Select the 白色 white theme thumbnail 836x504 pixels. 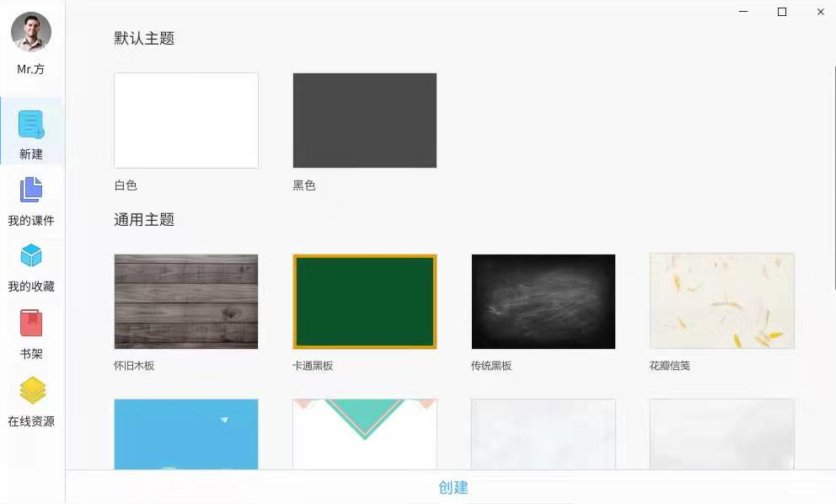[x=186, y=121]
